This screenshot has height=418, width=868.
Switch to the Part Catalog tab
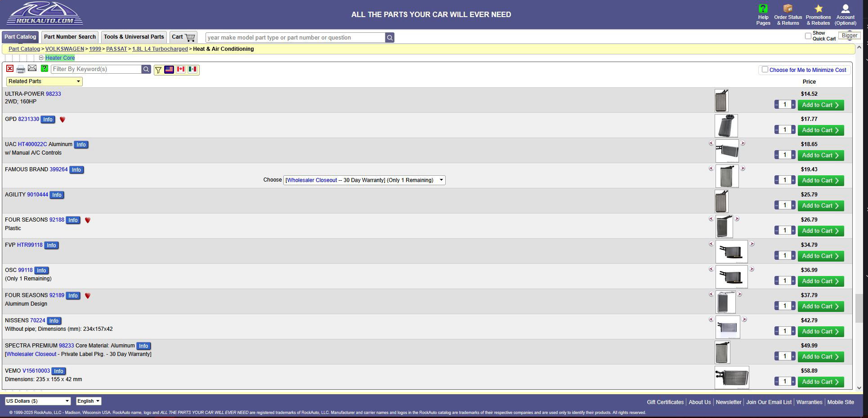[x=20, y=37]
